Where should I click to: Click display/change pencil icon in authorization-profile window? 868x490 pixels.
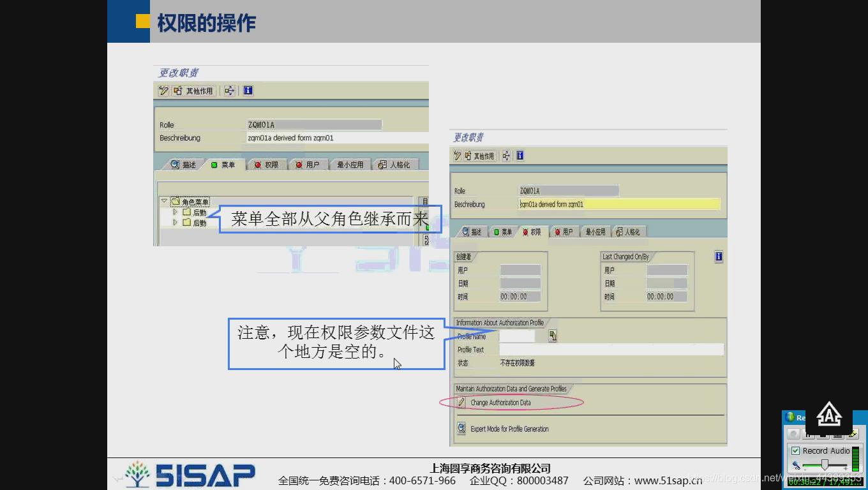click(x=457, y=156)
